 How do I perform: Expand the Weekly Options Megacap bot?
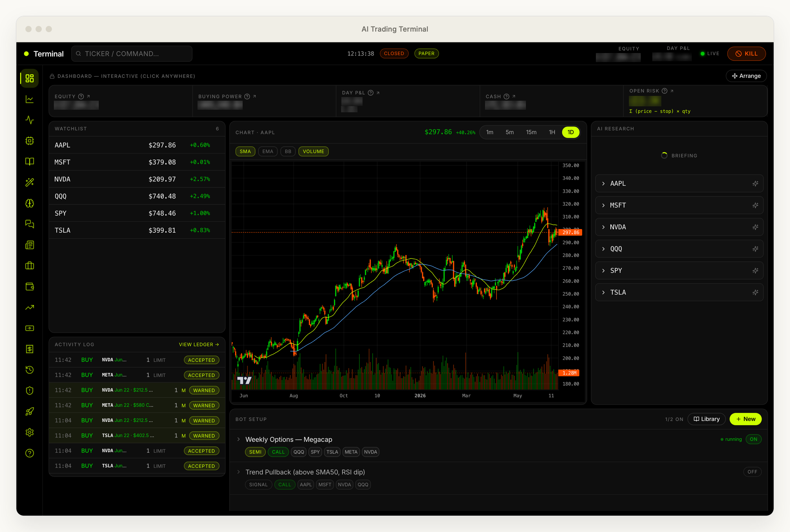pyautogui.click(x=239, y=439)
